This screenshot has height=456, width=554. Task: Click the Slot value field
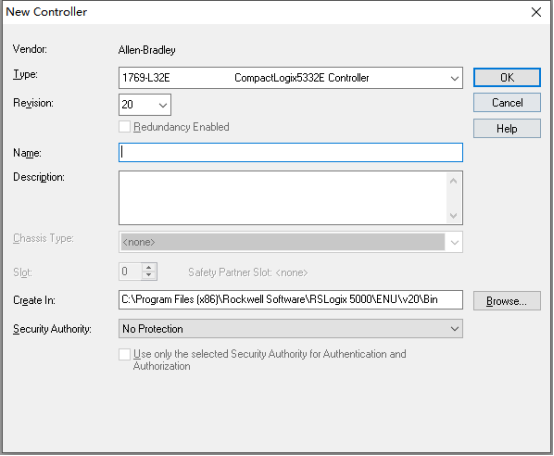131,272
